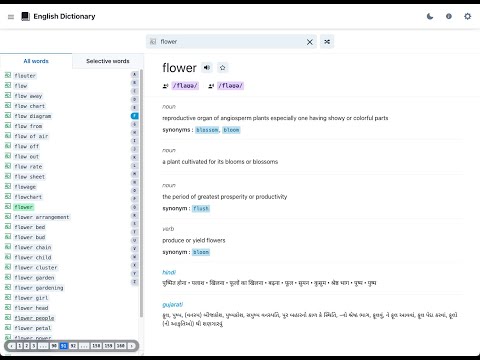The image size is (480, 360).
Task: Play pronunciation with speaker icon
Action: tap(207, 68)
